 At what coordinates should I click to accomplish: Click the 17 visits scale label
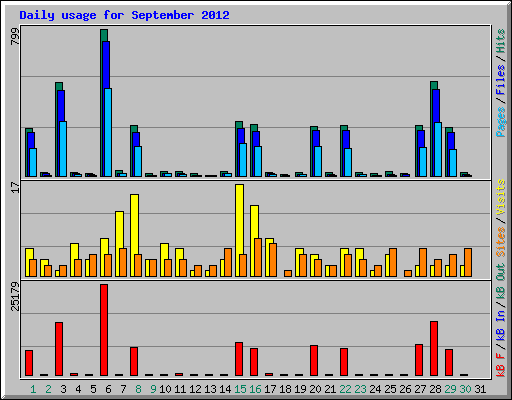(x=15, y=187)
